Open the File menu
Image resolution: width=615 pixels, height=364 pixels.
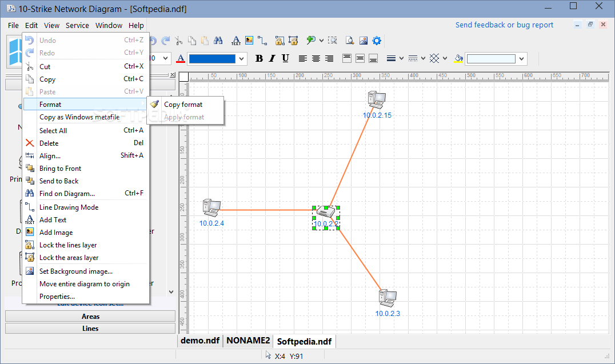pyautogui.click(x=13, y=26)
